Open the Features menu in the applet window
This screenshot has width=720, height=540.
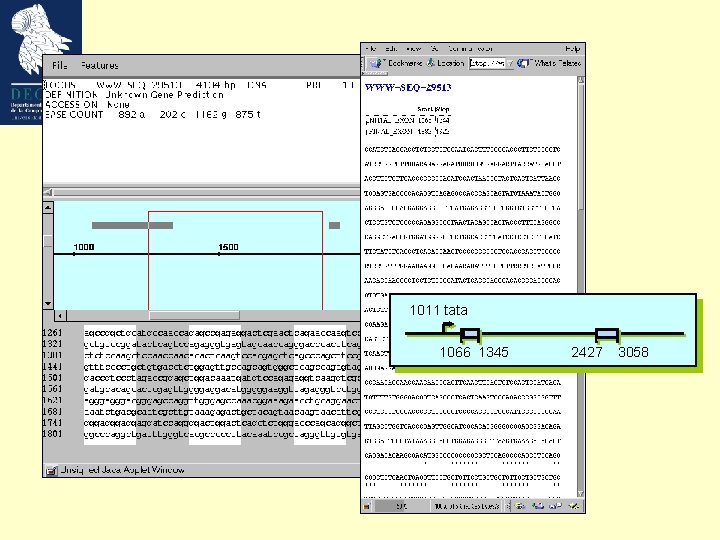[x=100, y=66]
